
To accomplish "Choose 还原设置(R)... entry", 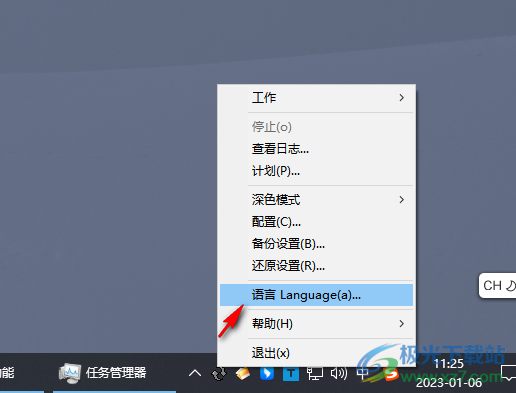I will (316, 266).
